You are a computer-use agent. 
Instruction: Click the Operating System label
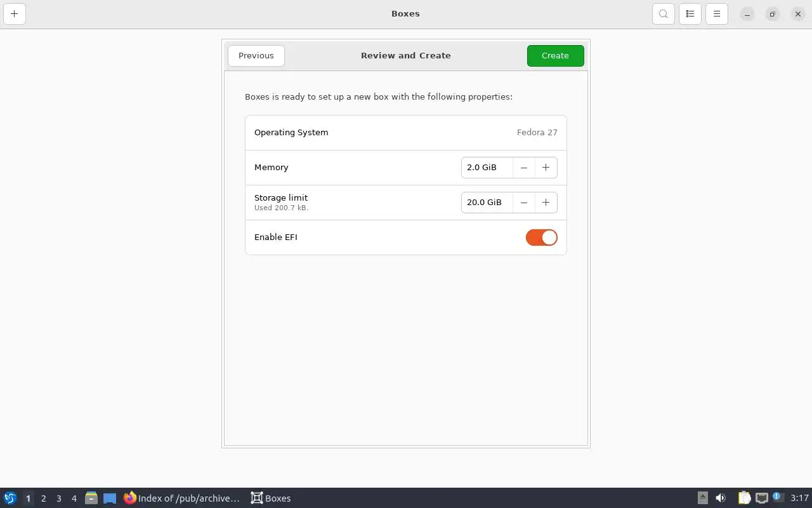point(291,133)
